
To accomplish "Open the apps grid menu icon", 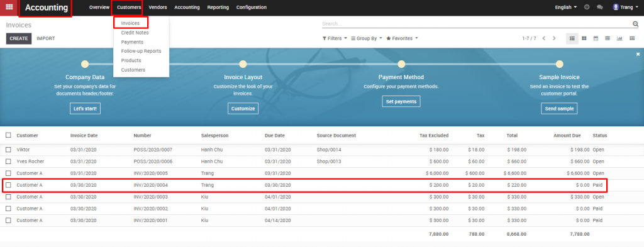I will (x=9, y=7).
